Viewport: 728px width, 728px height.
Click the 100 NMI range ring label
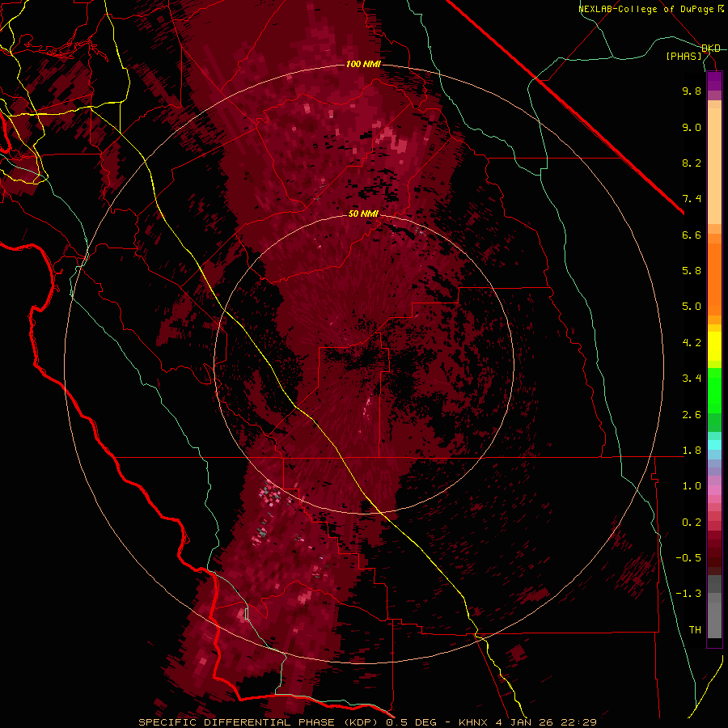363,64
